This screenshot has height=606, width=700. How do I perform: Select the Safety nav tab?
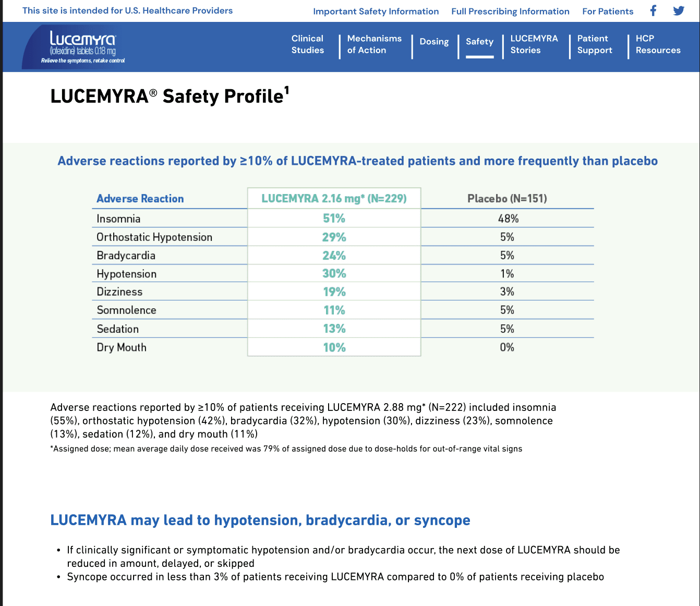pyautogui.click(x=479, y=42)
